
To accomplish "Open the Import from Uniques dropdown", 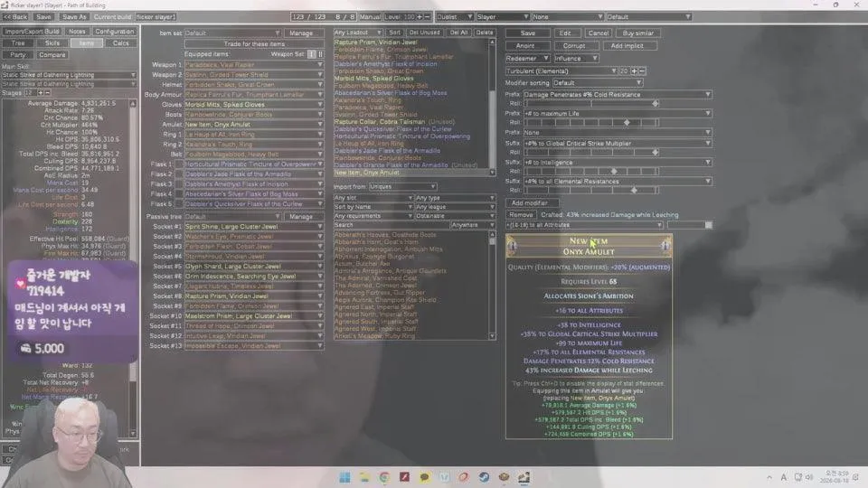I will (x=402, y=187).
